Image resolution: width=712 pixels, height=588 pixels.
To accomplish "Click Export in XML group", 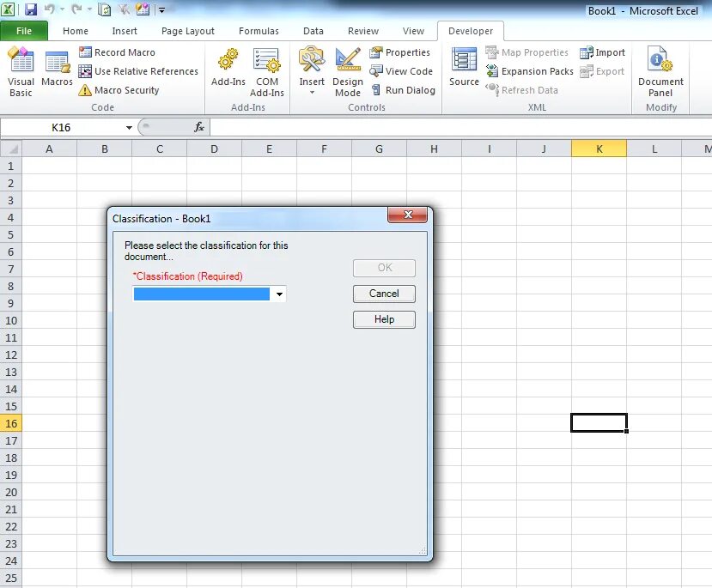I will (x=603, y=71).
